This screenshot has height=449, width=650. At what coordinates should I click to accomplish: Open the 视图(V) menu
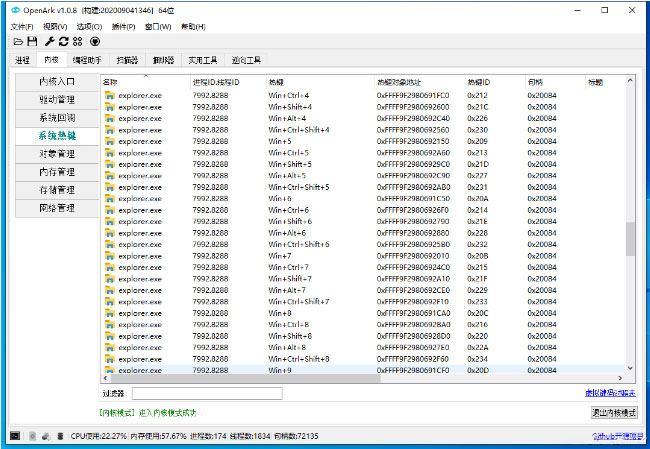click(55, 27)
